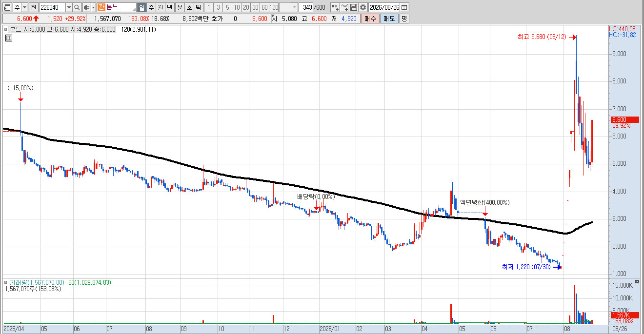This screenshot has width=644, height=334.
Task: Choose the 10 interval button
Action: [x=237, y=7]
